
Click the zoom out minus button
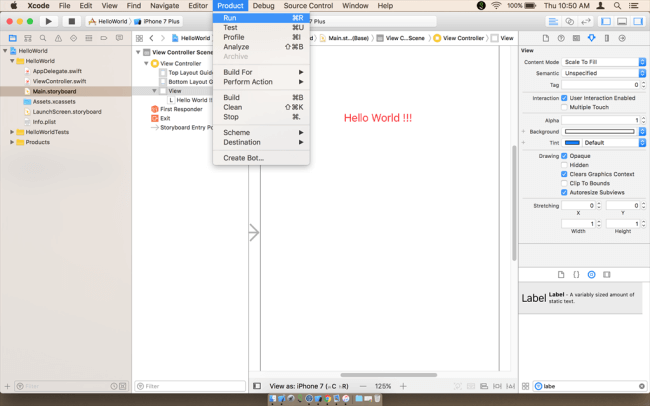(x=363, y=386)
